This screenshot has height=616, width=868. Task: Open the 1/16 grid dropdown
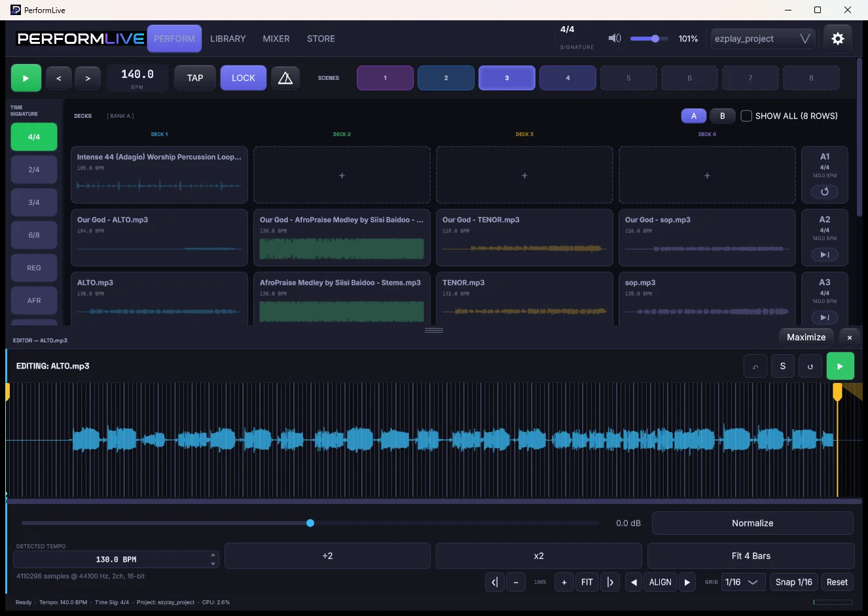click(743, 582)
